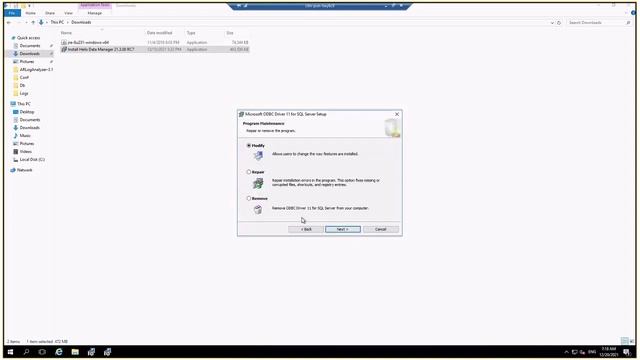Click the Modify option computer icon
The width and height of the screenshot is (640, 360).
click(258, 156)
